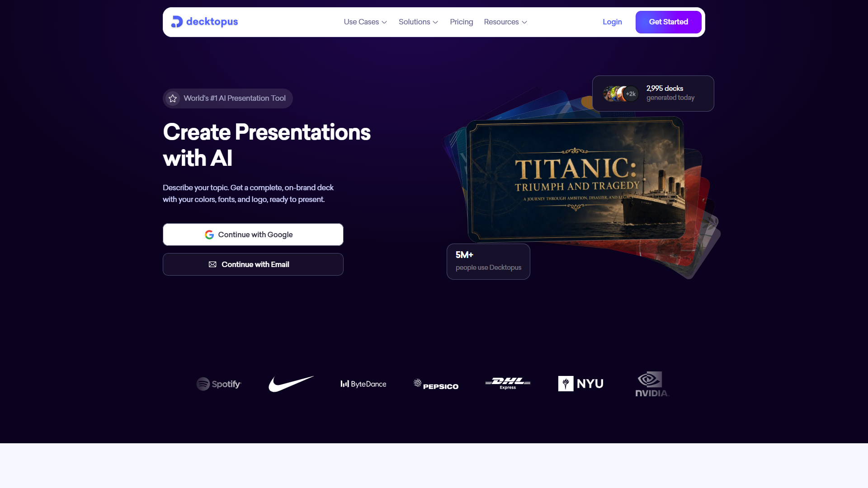
Task: Open the Titanic presentation slide thumbnail
Action: point(575,179)
